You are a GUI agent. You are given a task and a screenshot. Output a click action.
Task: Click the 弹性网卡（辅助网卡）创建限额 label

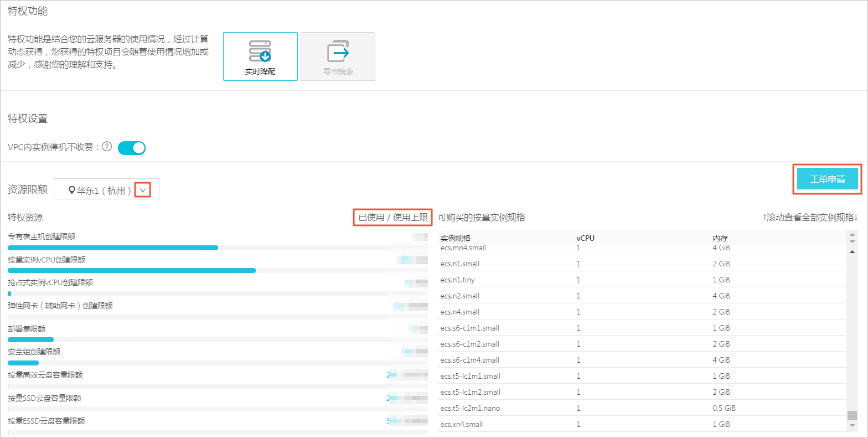tap(60, 306)
